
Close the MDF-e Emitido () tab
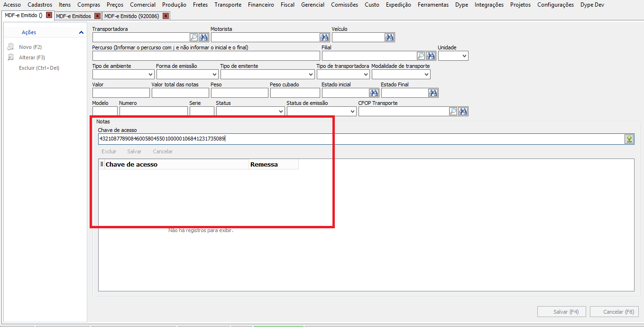click(x=49, y=15)
